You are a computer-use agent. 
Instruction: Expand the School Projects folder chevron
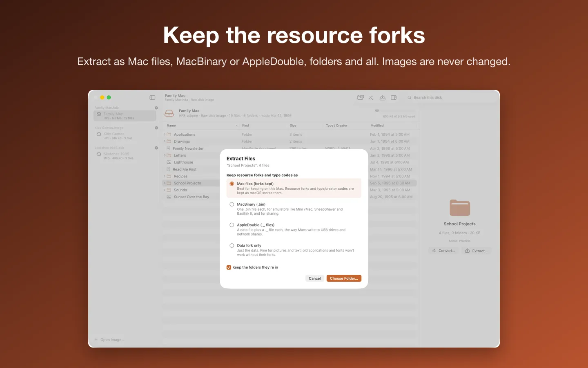[165, 183]
